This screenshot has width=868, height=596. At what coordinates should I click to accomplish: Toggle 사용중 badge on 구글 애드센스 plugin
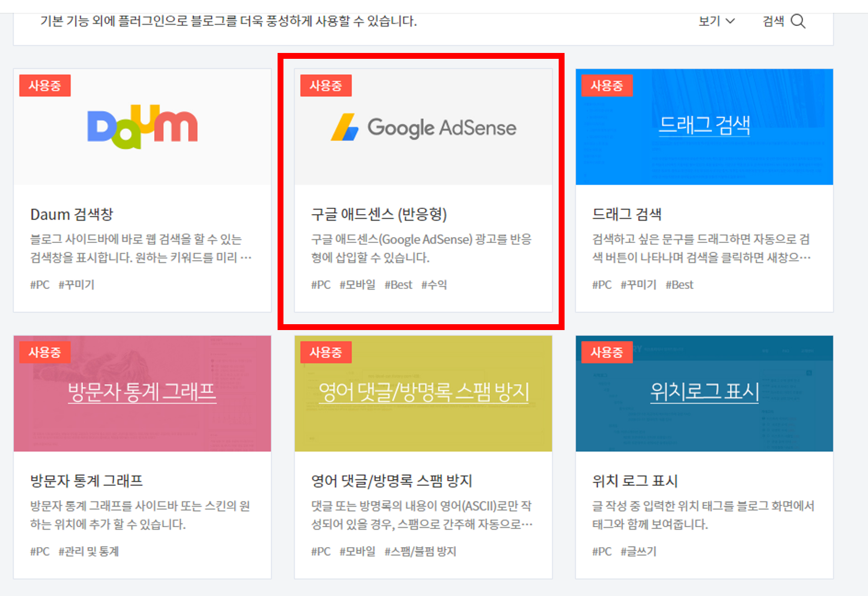[x=326, y=85]
